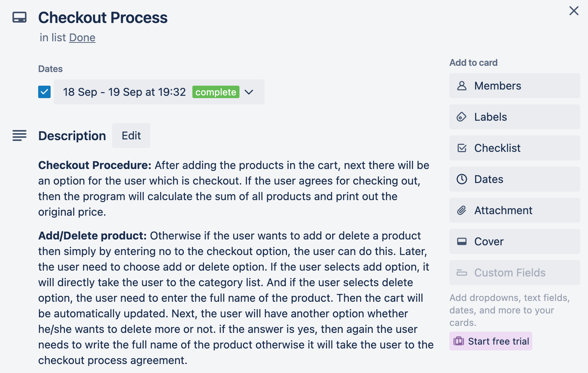The image size is (588, 373).
Task: Click the description lines icon
Action: (x=19, y=135)
